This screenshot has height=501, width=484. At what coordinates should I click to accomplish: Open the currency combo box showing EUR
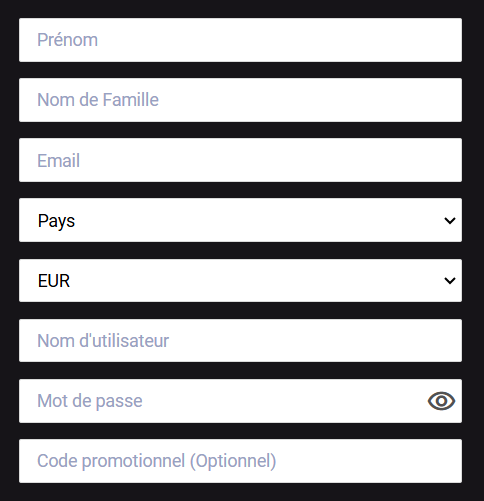pyautogui.click(x=240, y=281)
